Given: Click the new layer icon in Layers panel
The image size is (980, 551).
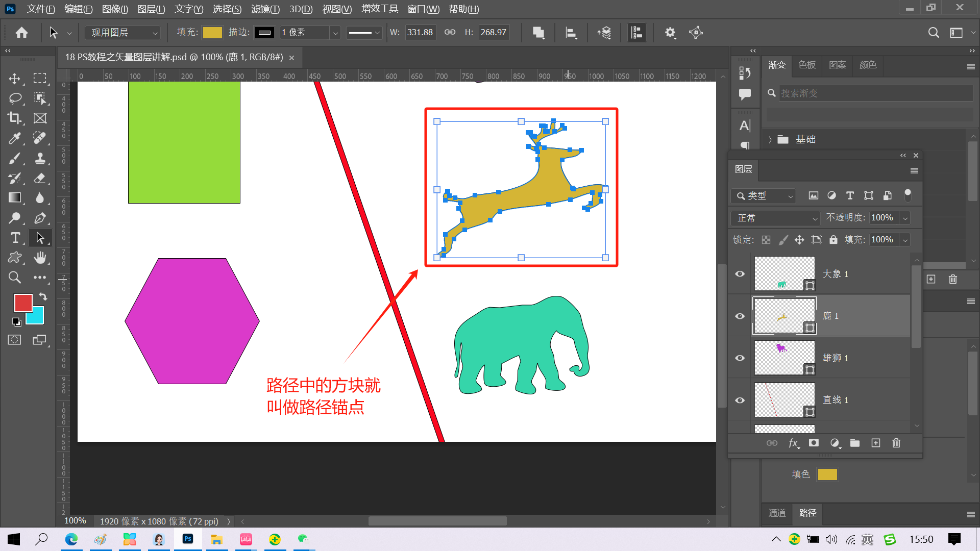Looking at the screenshot, I should [x=876, y=443].
